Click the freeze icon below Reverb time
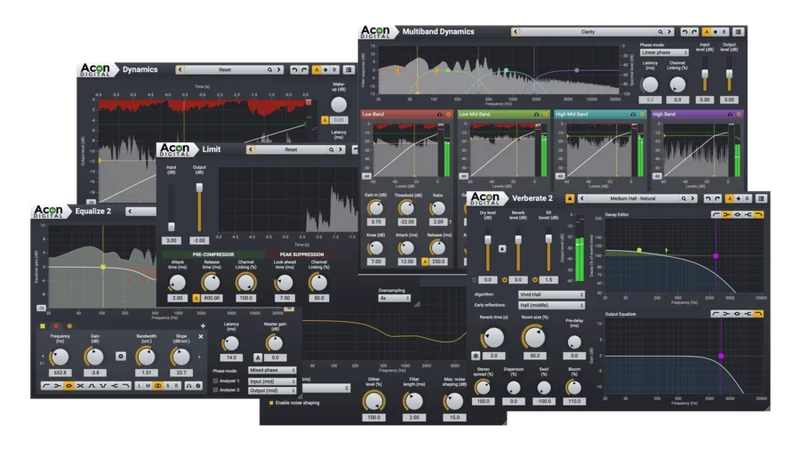 476,356
